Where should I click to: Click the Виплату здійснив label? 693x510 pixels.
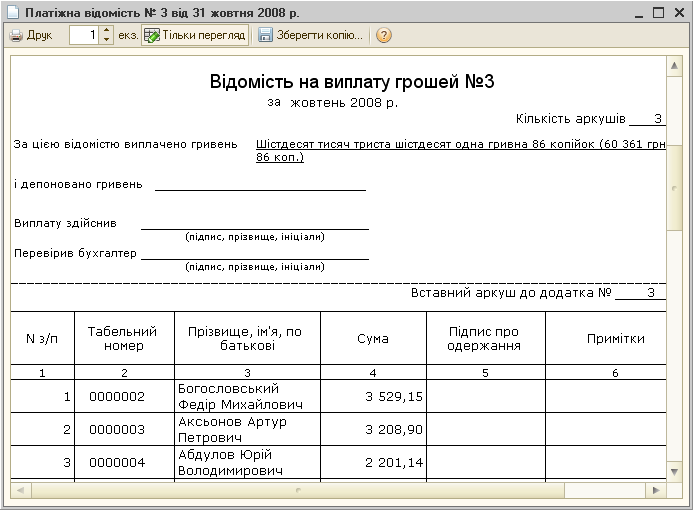(x=65, y=223)
